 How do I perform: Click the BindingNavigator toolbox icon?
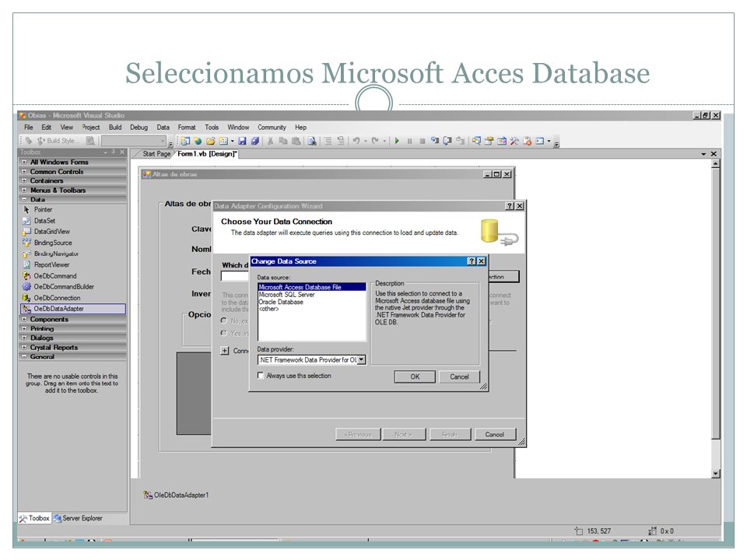coord(26,254)
